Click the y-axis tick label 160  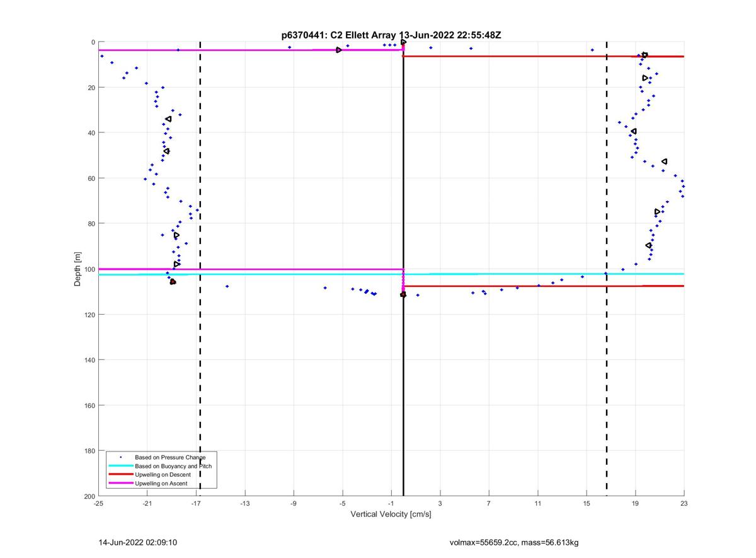click(x=89, y=405)
